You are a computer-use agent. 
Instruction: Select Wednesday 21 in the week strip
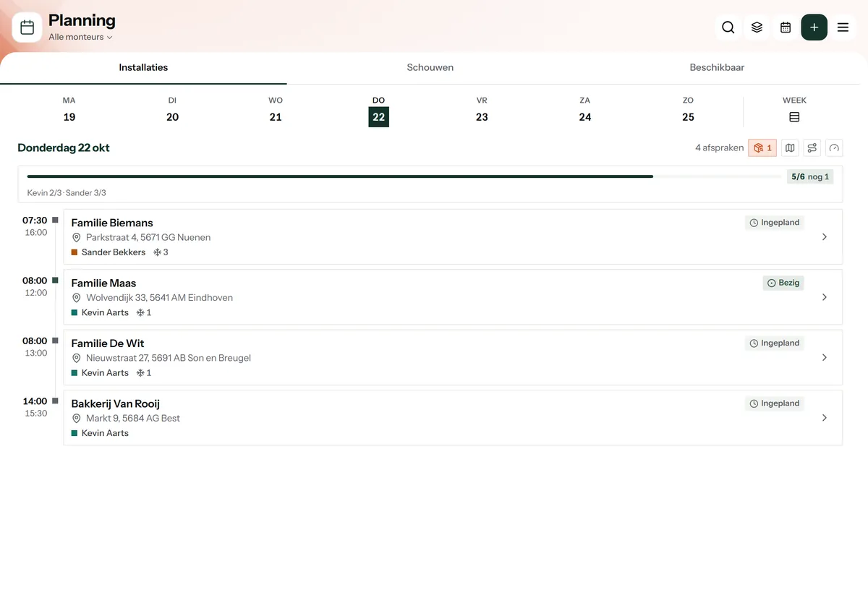tap(276, 110)
